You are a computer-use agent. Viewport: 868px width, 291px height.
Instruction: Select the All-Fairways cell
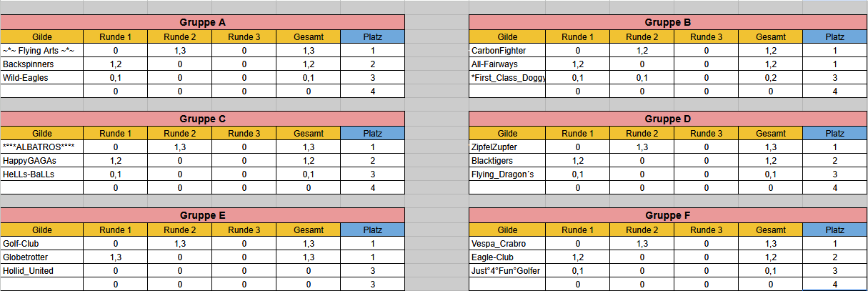[507, 64]
